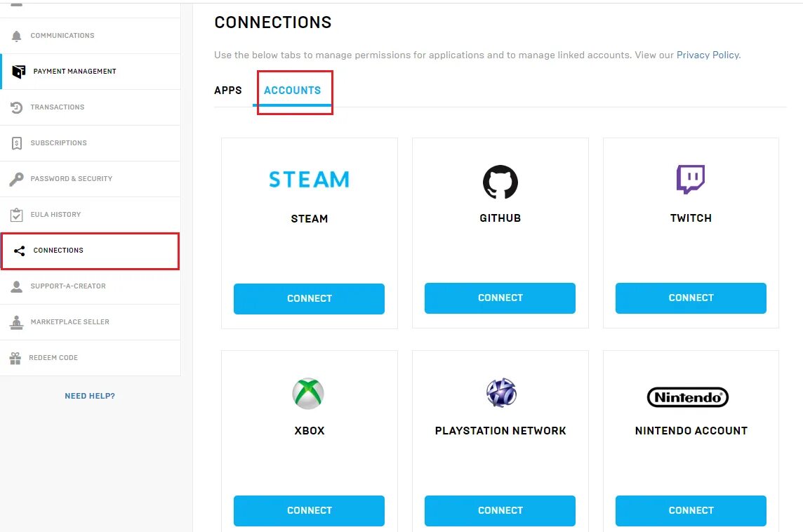Click the XBOX card title text

[310, 431]
